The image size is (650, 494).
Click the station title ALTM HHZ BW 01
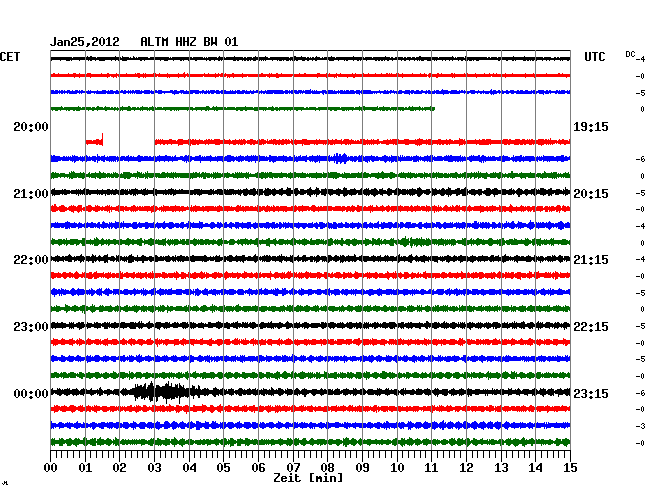pyautogui.click(x=189, y=42)
